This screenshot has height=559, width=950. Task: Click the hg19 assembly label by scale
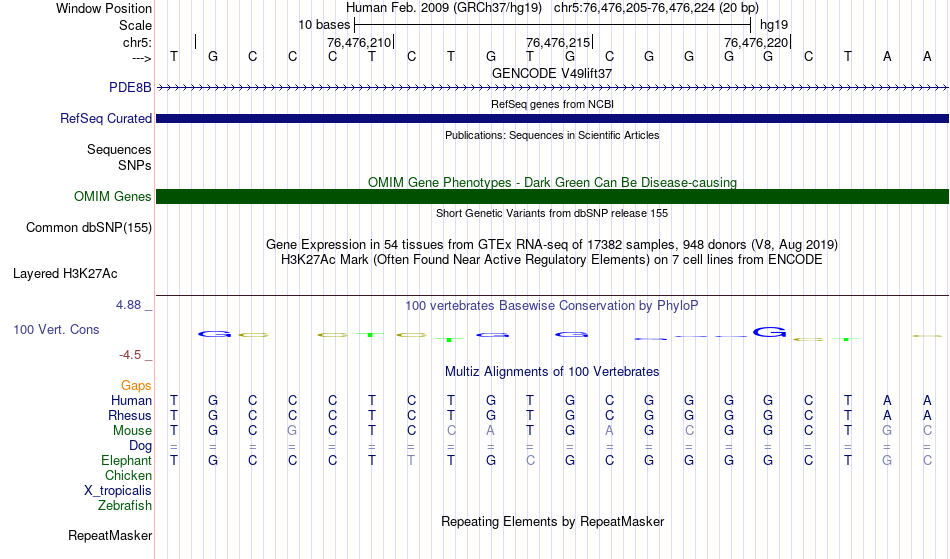(774, 25)
